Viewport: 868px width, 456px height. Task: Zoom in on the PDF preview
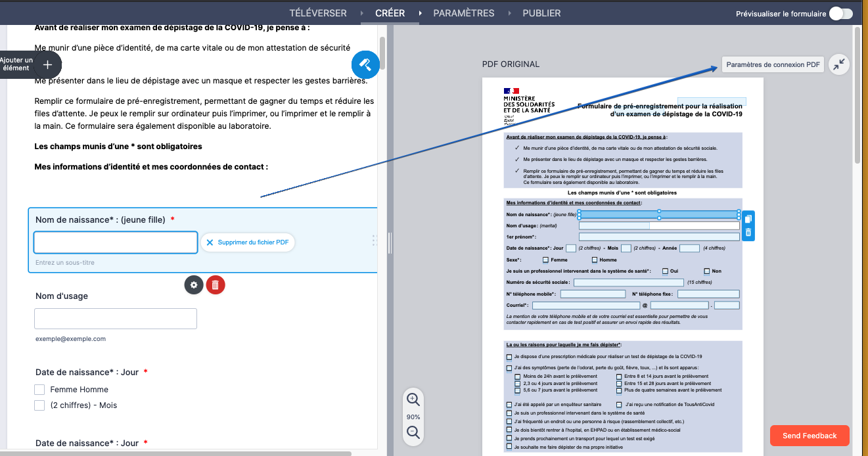click(413, 399)
